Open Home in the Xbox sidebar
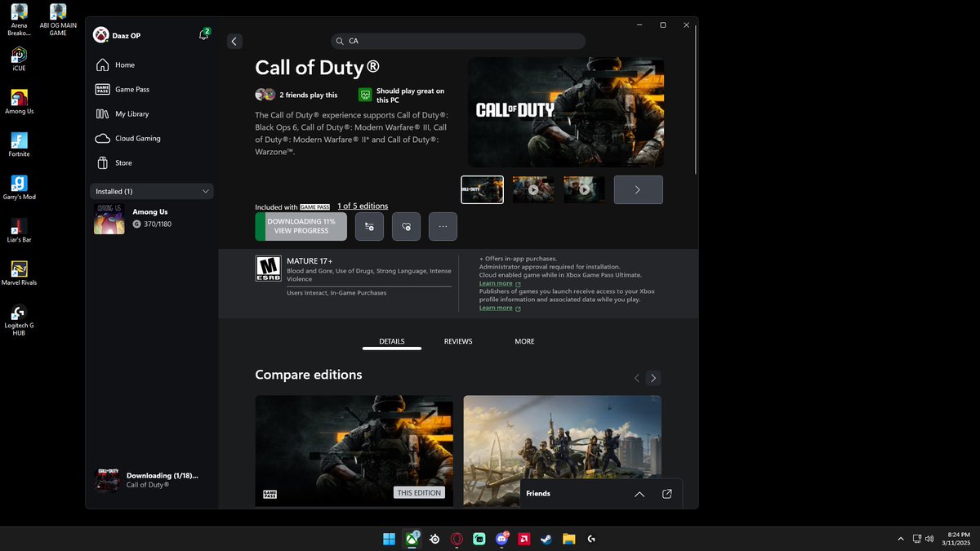This screenshot has width=980, height=551. [x=152, y=65]
